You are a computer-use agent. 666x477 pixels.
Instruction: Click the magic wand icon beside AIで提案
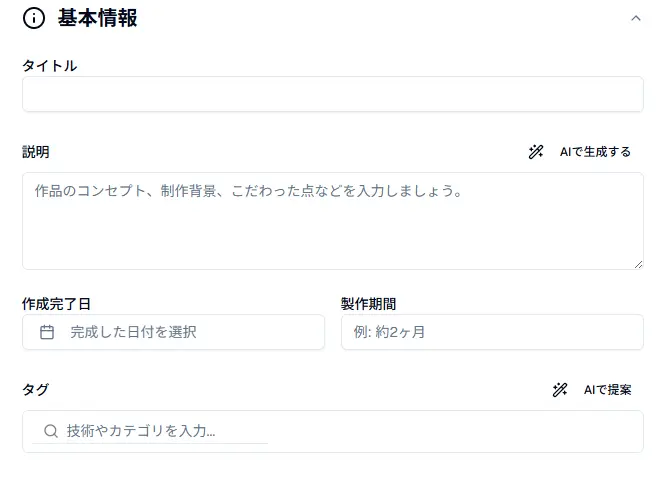(x=560, y=390)
